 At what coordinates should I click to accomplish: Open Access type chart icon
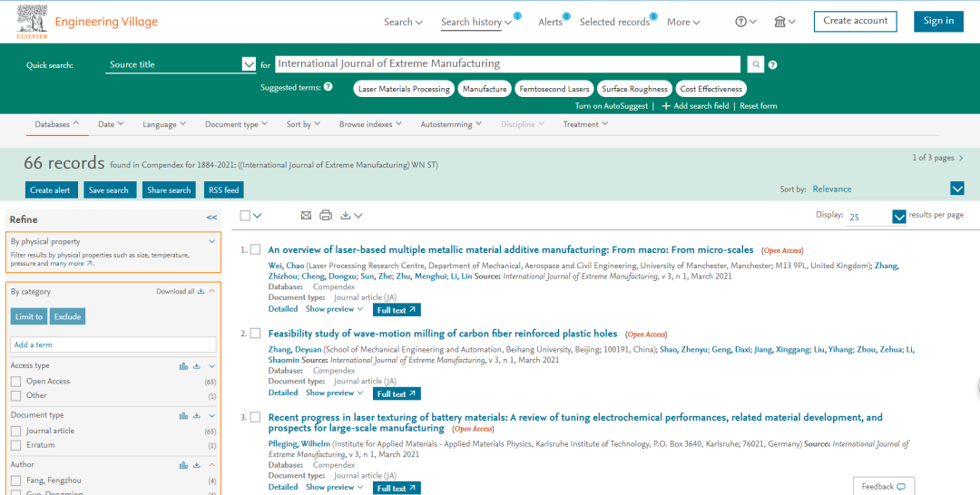[x=183, y=365]
